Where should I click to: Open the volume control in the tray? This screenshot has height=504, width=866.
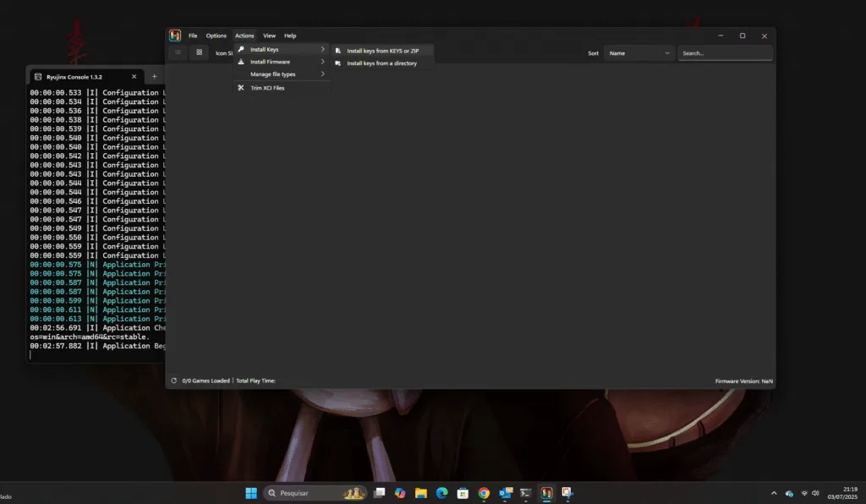(x=815, y=494)
